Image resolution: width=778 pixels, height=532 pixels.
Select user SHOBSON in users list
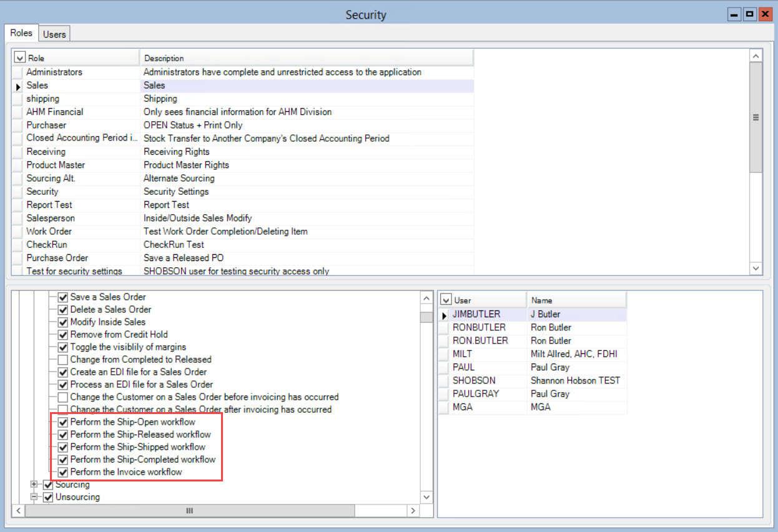(x=474, y=381)
